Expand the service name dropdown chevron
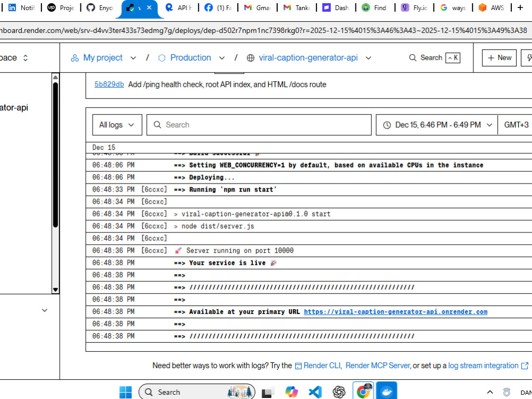Viewport: 532px width, 399px height. tap(369, 58)
